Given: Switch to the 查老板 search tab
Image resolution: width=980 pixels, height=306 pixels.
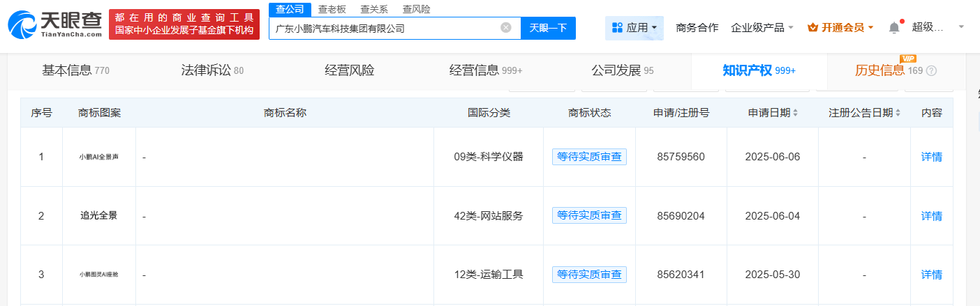Looking at the screenshot, I should (x=332, y=9).
